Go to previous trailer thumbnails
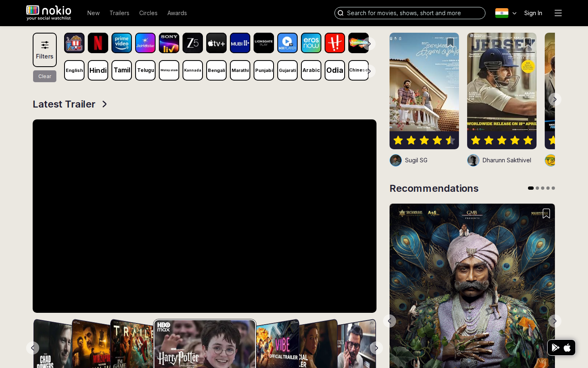Viewport: 588px width, 368px height. (33, 348)
